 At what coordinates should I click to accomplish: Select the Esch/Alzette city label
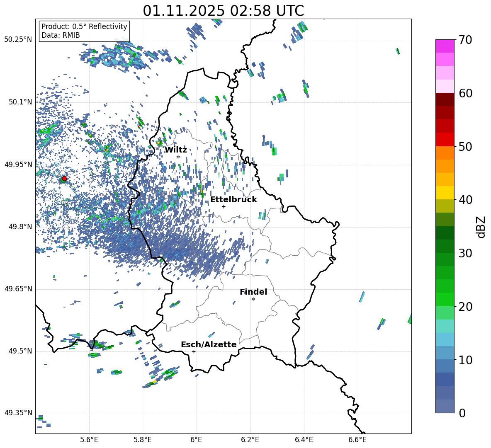pos(209,345)
